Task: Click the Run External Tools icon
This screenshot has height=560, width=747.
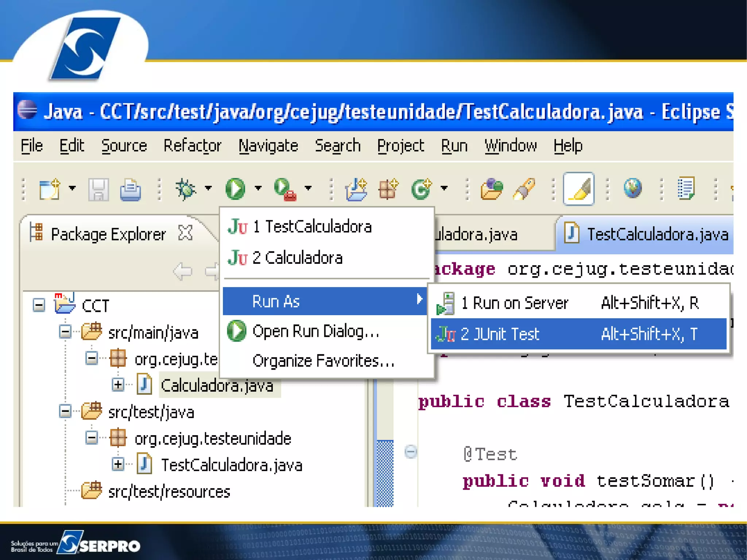Action: pyautogui.click(x=285, y=189)
